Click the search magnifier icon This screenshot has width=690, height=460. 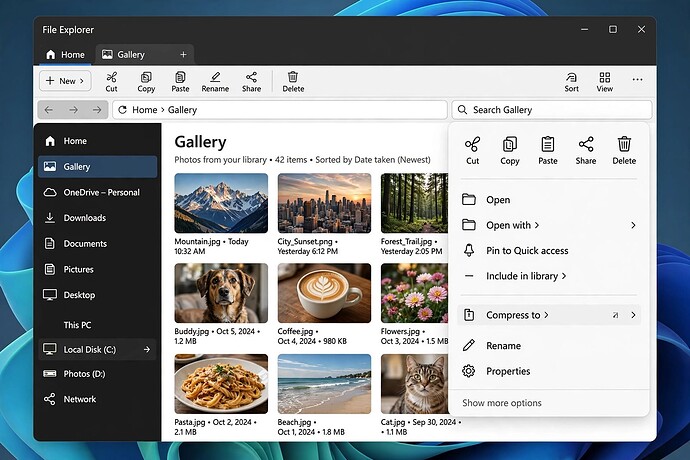click(x=462, y=110)
